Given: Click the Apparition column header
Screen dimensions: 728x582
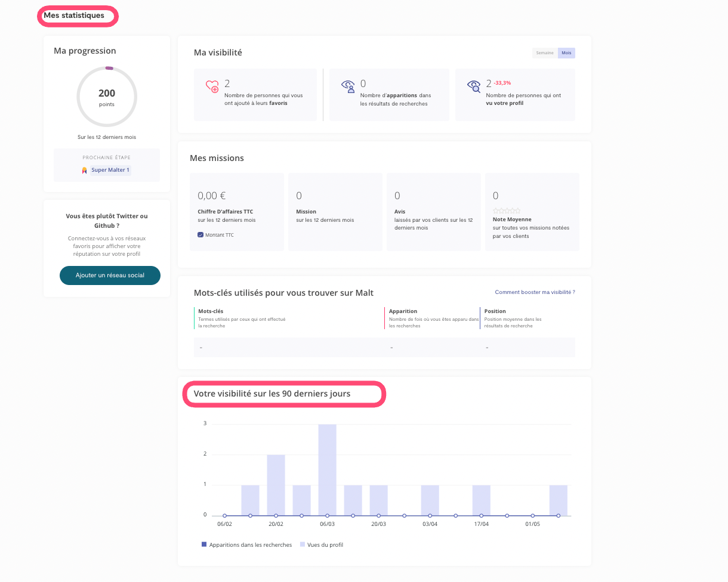Looking at the screenshot, I should 403,311.
